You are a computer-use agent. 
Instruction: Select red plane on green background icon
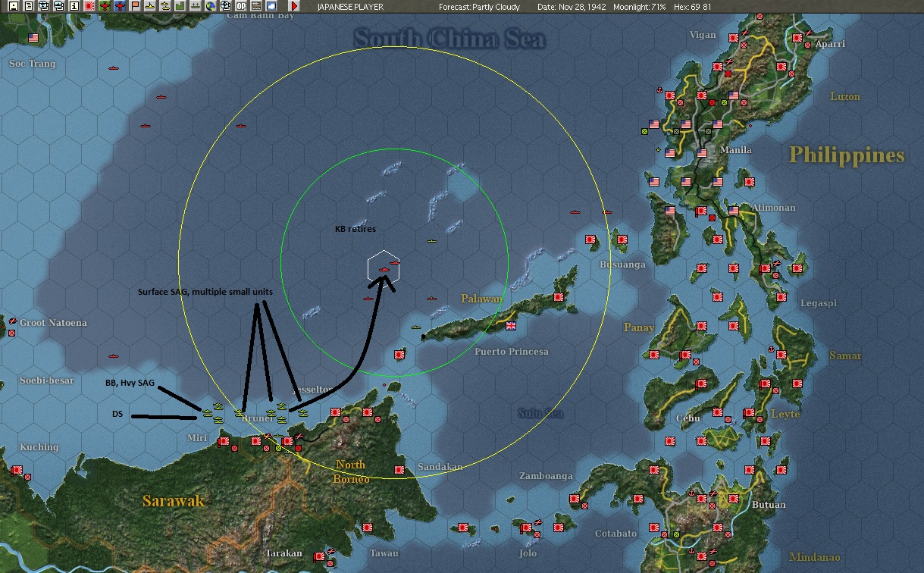pos(105,6)
